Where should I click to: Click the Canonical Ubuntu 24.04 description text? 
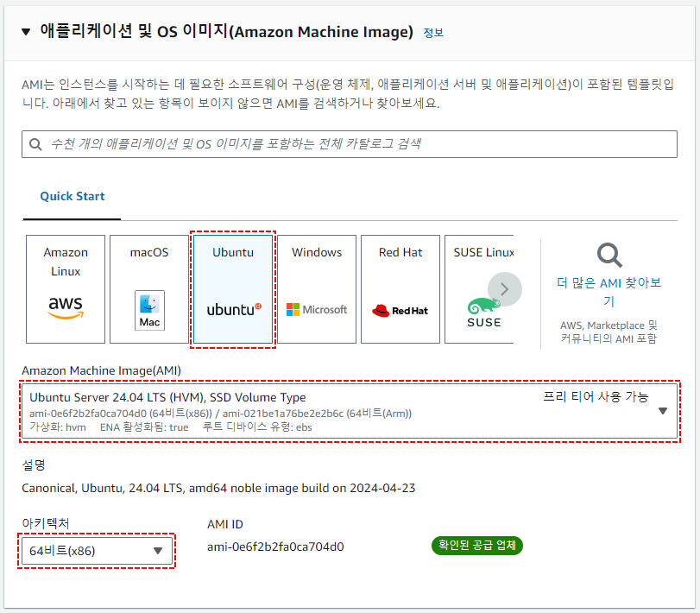point(218,488)
